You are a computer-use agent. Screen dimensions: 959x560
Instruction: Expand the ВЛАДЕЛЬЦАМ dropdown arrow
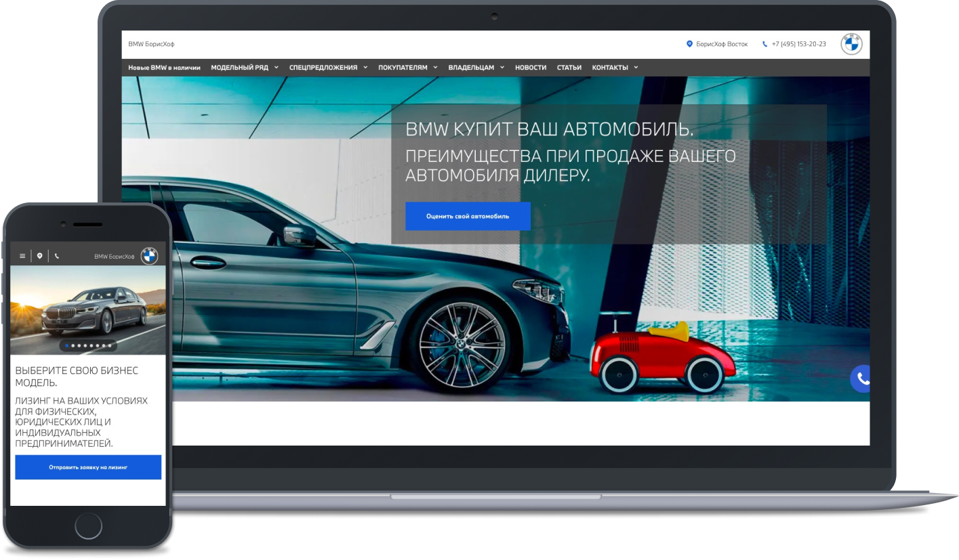(x=502, y=68)
